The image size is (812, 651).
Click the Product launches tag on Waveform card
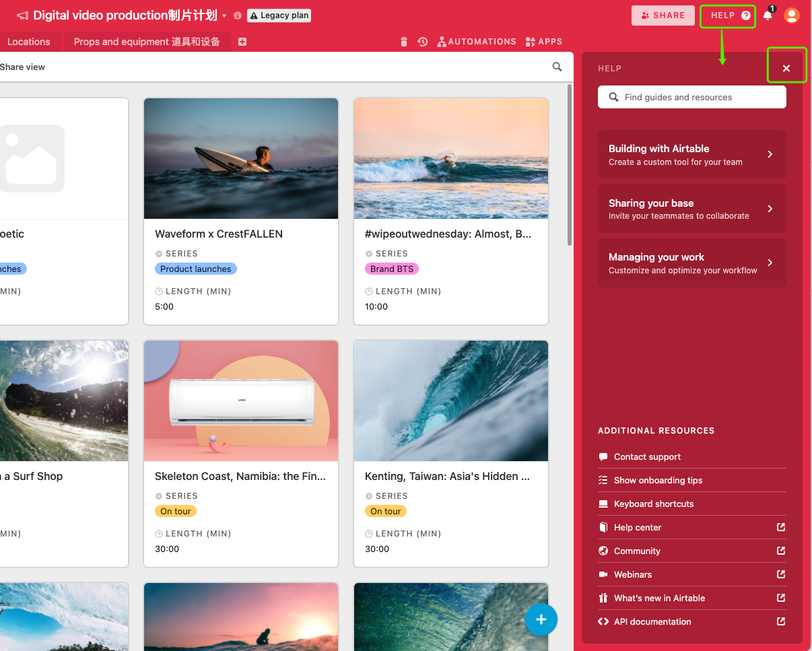196,269
